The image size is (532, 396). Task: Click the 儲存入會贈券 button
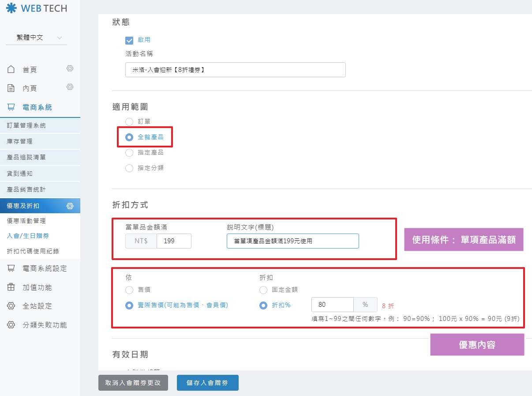click(207, 383)
